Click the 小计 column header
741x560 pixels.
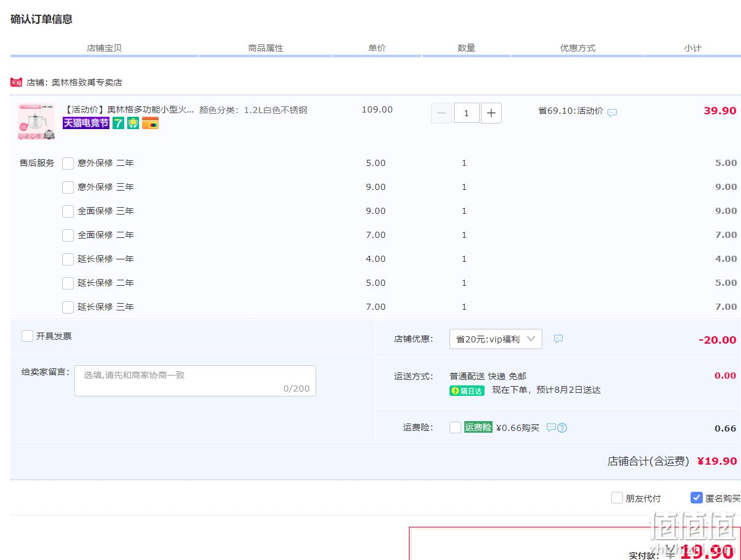pos(692,48)
